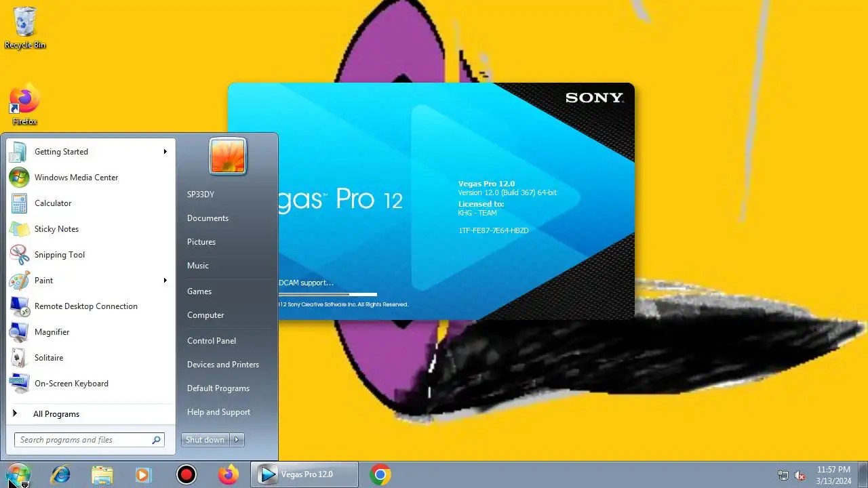Click the muted volume tray icon
The width and height of the screenshot is (868, 488).
tap(800, 475)
